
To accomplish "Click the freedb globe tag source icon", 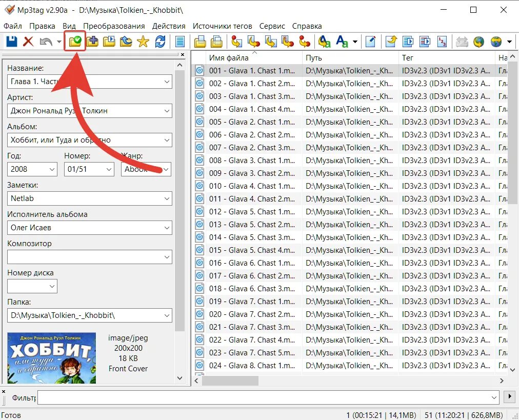I will 478,42.
